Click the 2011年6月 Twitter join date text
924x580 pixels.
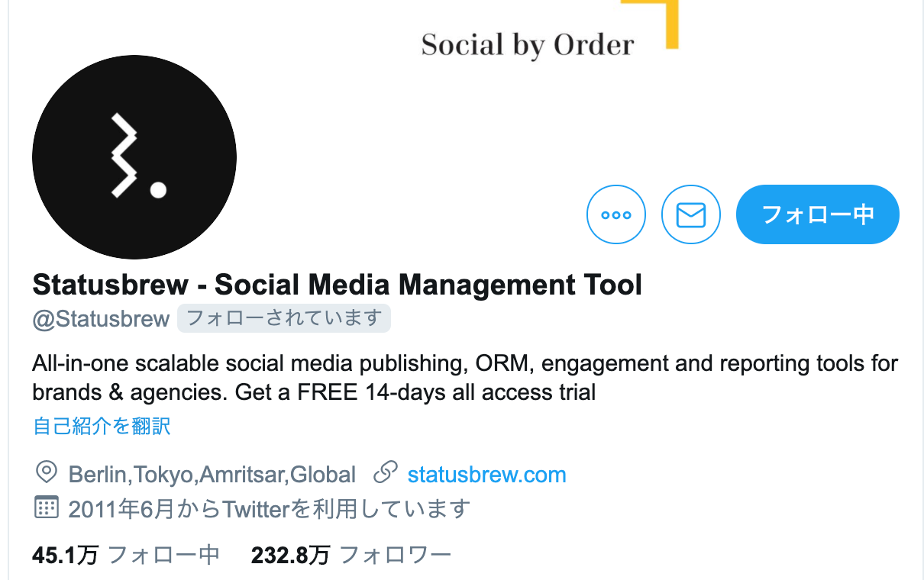[x=269, y=507]
